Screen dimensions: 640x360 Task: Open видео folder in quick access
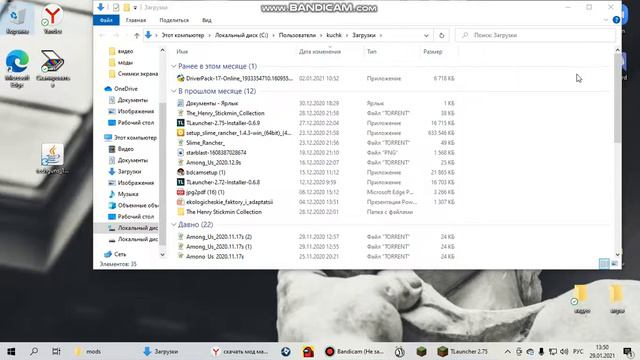point(125,51)
